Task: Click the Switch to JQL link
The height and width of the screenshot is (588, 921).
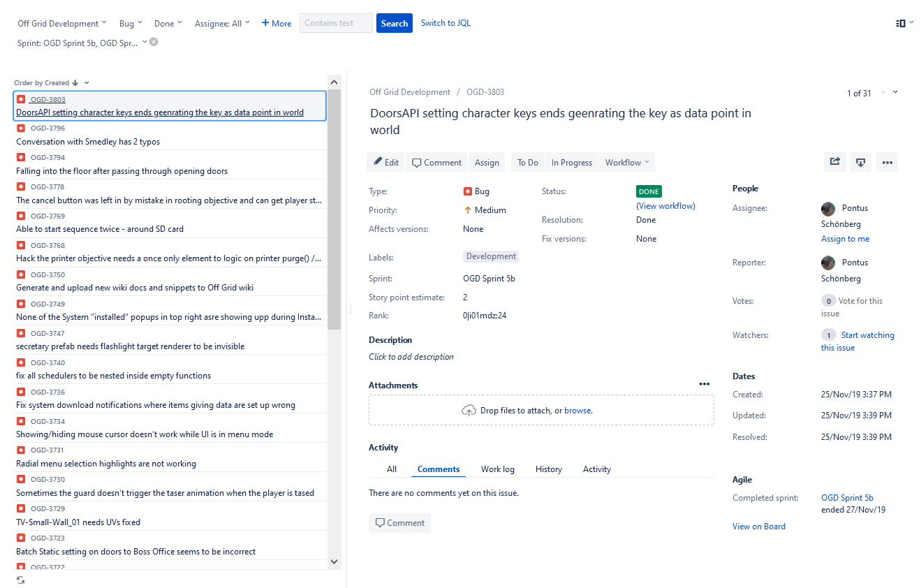Action: [x=445, y=23]
